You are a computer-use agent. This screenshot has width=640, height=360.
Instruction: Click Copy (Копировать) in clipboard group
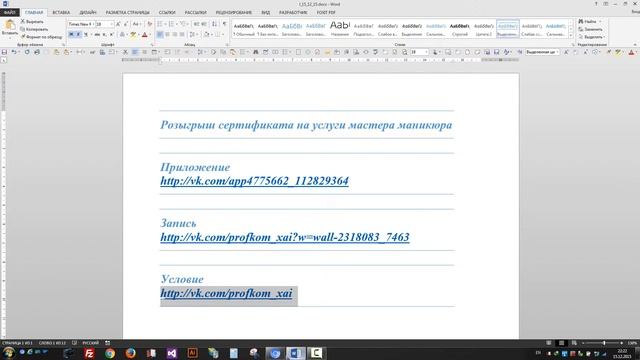point(34,29)
